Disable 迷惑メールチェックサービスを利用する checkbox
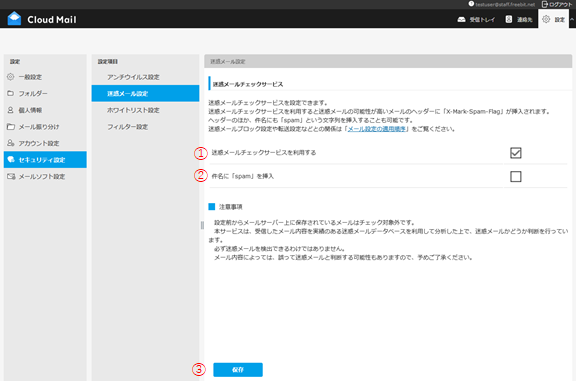The height and width of the screenshot is (381, 576). (515, 153)
